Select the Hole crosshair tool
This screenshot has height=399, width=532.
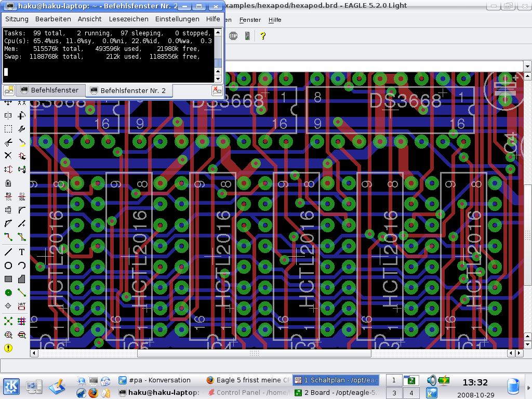pyautogui.click(x=8, y=306)
